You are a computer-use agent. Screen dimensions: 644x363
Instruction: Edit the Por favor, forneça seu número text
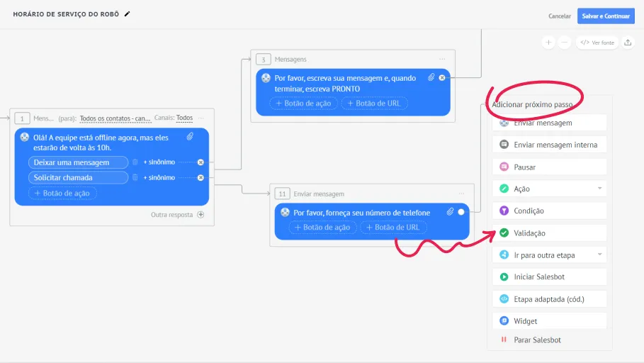click(362, 213)
